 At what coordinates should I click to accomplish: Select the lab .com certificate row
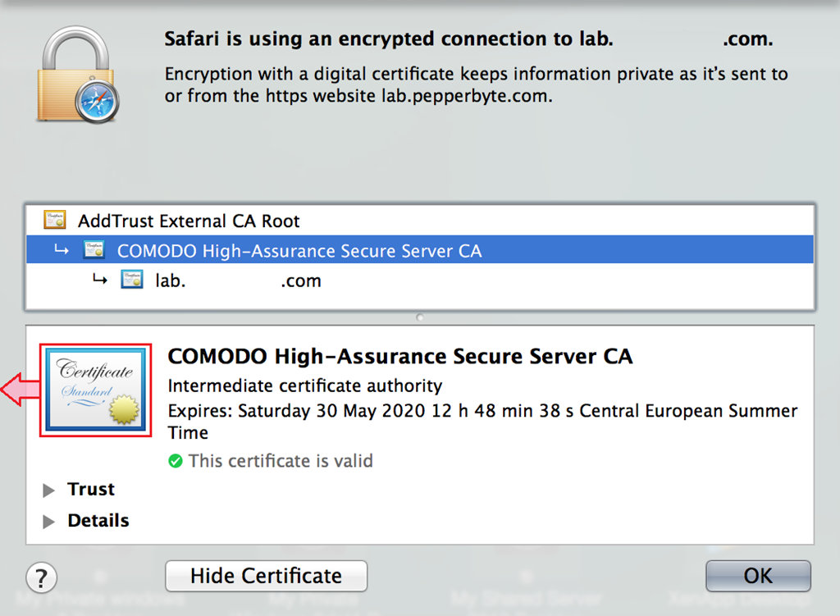238,281
